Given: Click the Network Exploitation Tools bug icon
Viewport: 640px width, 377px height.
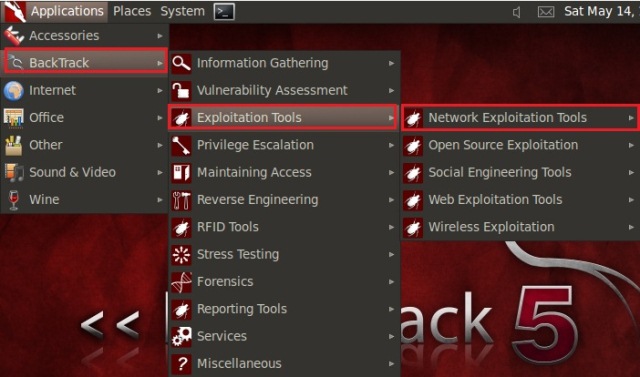Looking at the screenshot, I should pos(413,118).
